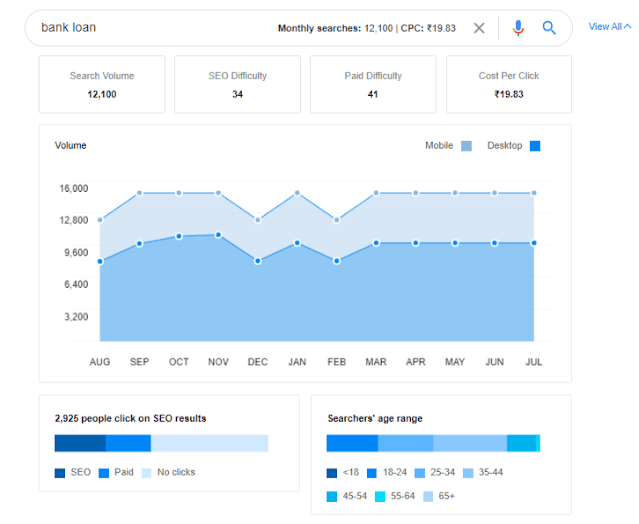The image size is (639, 524).
Task: Collapse details via the View All chevron
Action: 628,26
